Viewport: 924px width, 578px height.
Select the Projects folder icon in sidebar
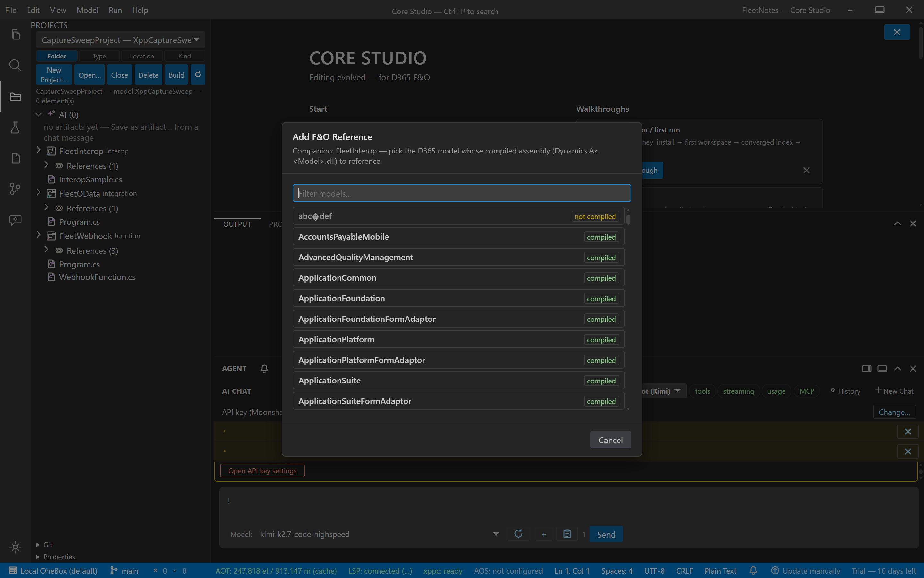click(15, 96)
